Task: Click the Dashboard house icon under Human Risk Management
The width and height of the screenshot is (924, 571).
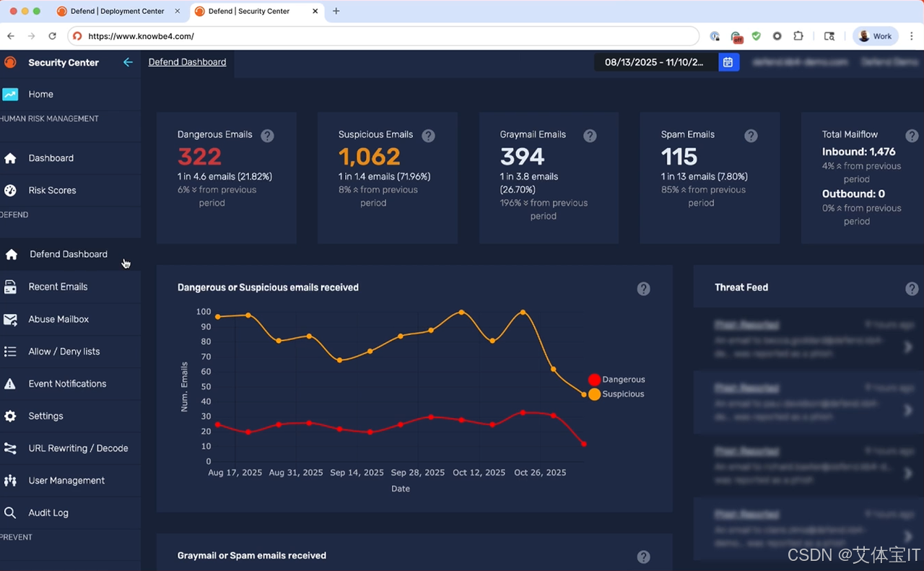Action: (10, 158)
